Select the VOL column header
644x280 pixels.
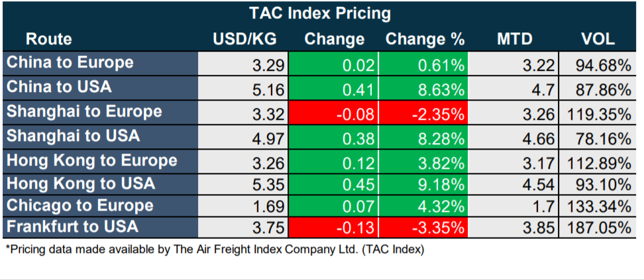(598, 39)
